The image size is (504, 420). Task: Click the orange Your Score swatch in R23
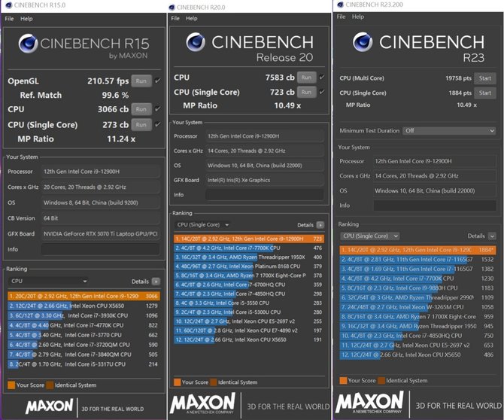pos(343,380)
